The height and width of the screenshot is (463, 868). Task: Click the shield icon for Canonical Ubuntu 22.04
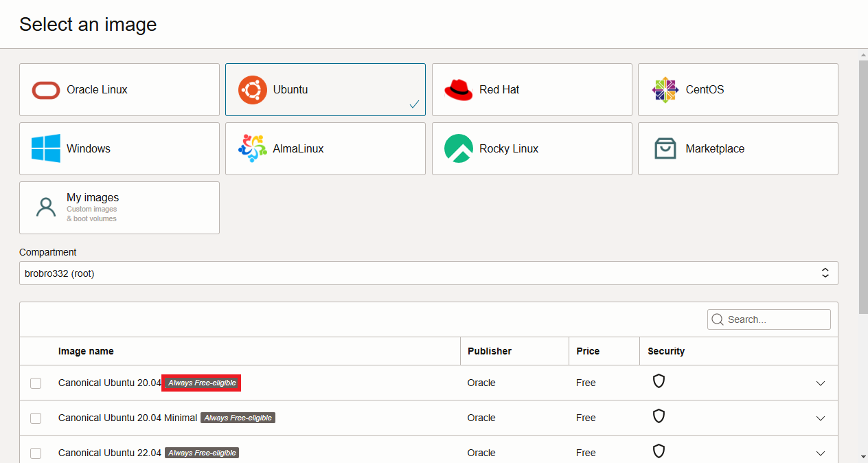[x=659, y=451]
